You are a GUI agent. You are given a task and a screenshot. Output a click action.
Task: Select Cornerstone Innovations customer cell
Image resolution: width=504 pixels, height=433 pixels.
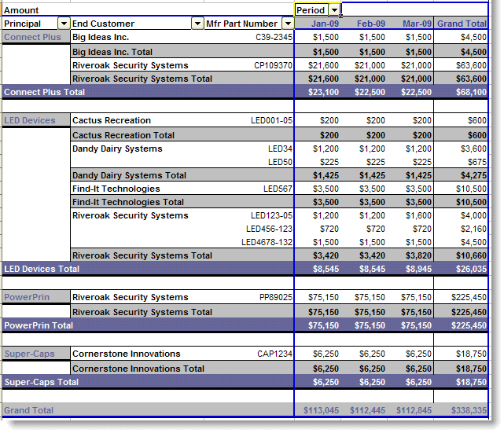click(x=127, y=354)
